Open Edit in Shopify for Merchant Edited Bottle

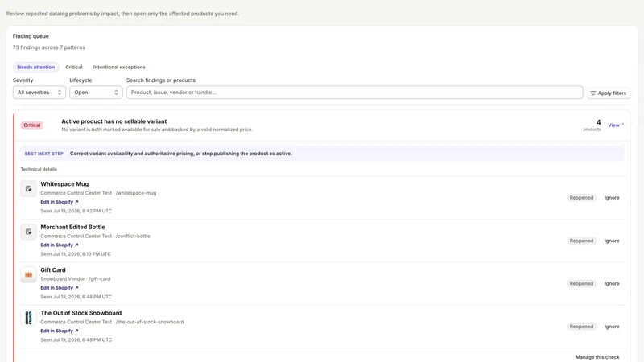tap(59, 245)
